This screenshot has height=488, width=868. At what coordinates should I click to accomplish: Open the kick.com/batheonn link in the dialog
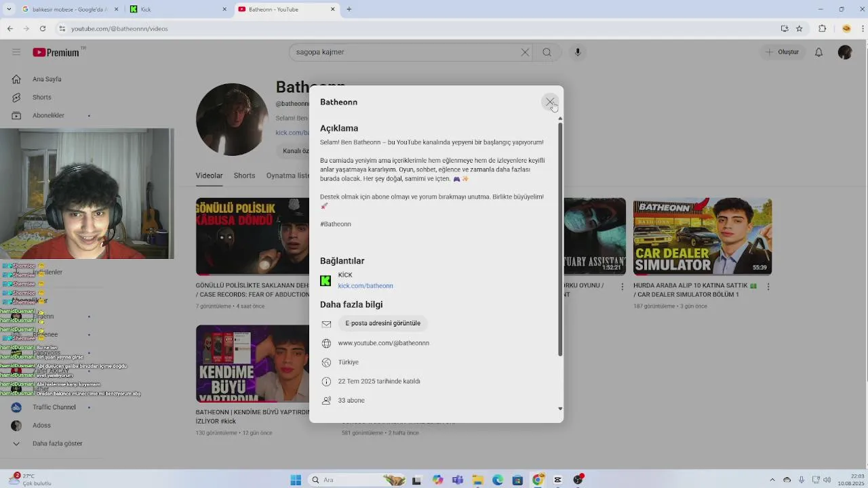pyautogui.click(x=366, y=286)
